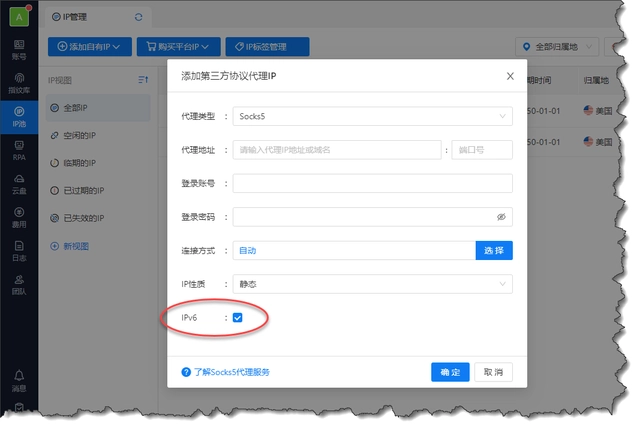Uncheck the IPv6 checkbox

[x=238, y=317]
